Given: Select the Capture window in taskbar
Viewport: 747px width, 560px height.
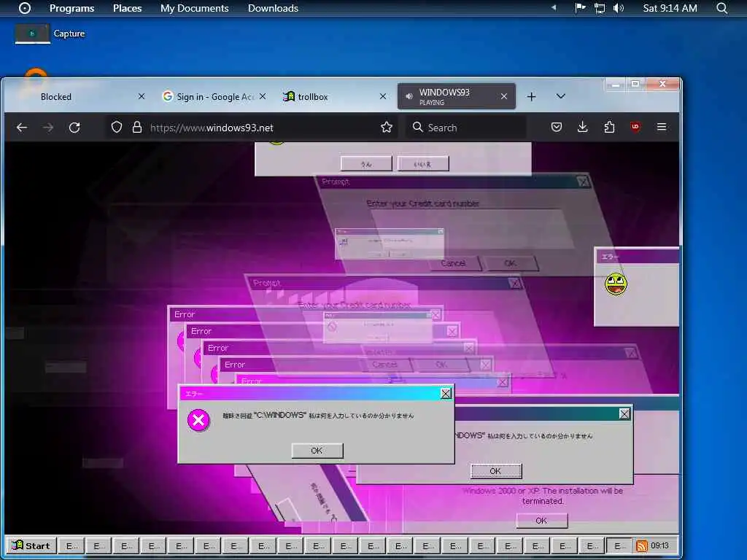Looking at the screenshot, I should click(50, 34).
